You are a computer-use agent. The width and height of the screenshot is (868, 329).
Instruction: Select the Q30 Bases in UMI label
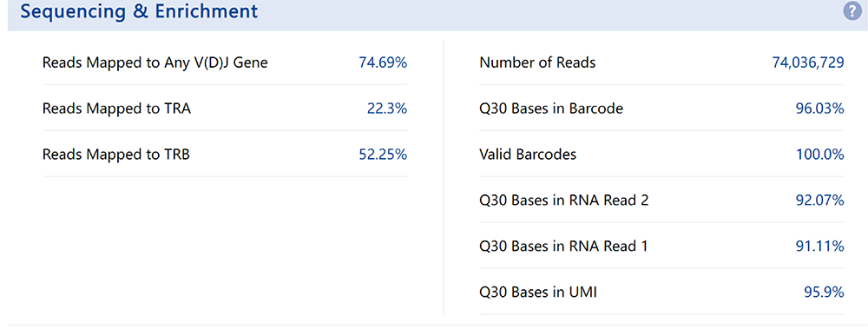pyautogui.click(x=538, y=293)
